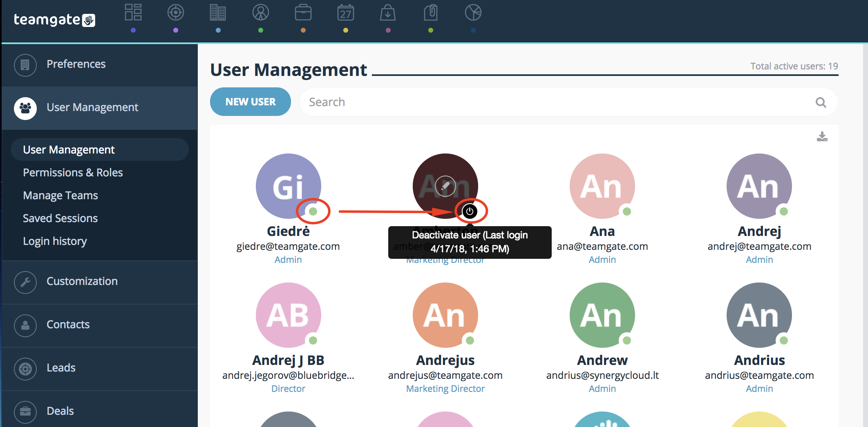Click the pink AB avatar

click(x=289, y=315)
